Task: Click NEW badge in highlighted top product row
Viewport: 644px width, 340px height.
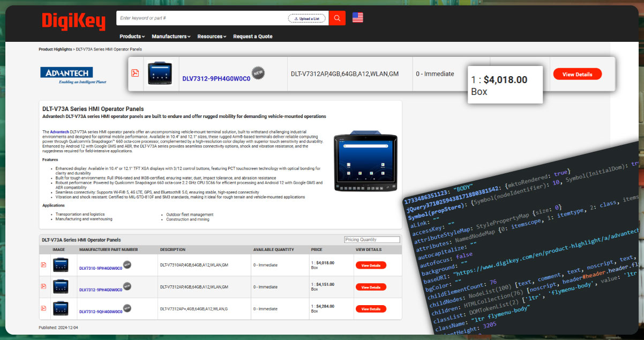Action: tap(258, 73)
